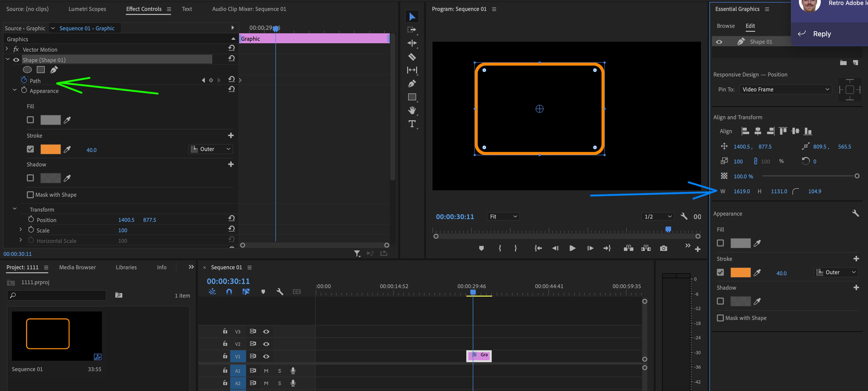Image resolution: width=868 pixels, height=391 pixels.
Task: Click the project search input field
Action: [57, 295]
